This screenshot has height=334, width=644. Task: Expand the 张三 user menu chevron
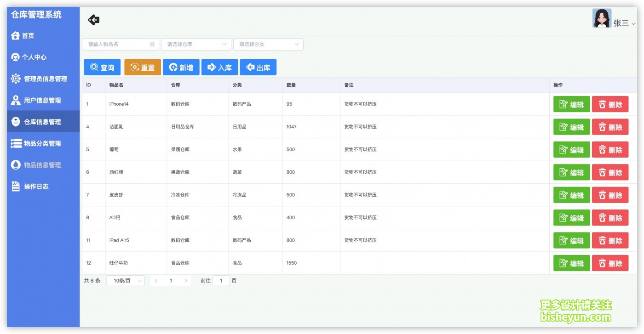tap(633, 24)
